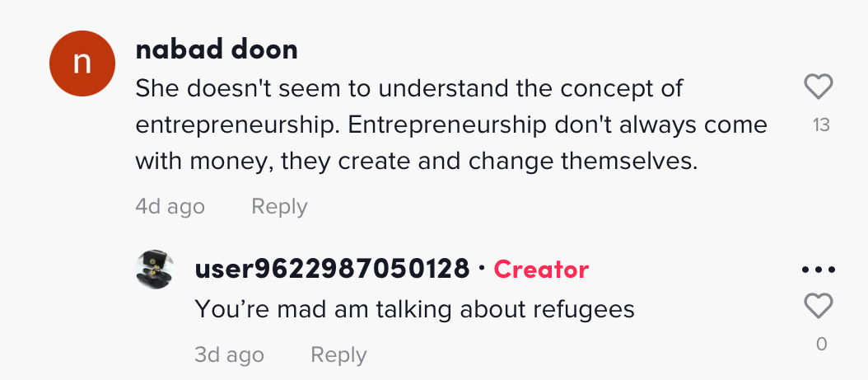Open nabad doon's orange profile avatar
The width and height of the screenshot is (868, 380).
coord(82,64)
